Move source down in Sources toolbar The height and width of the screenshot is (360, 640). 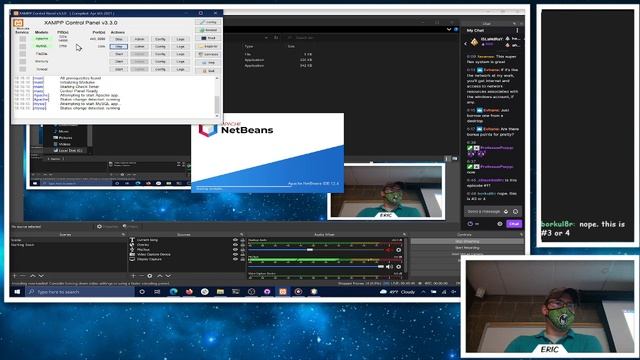click(x=168, y=276)
